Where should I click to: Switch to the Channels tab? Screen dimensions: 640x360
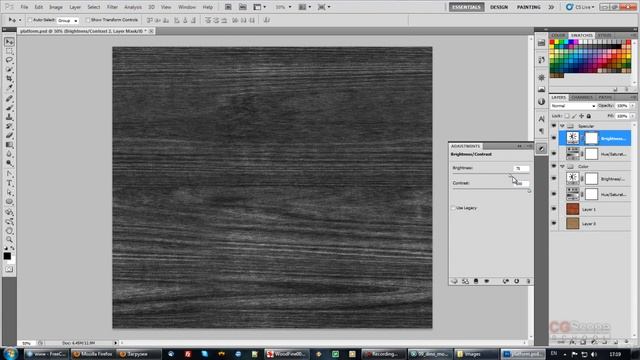[582, 97]
